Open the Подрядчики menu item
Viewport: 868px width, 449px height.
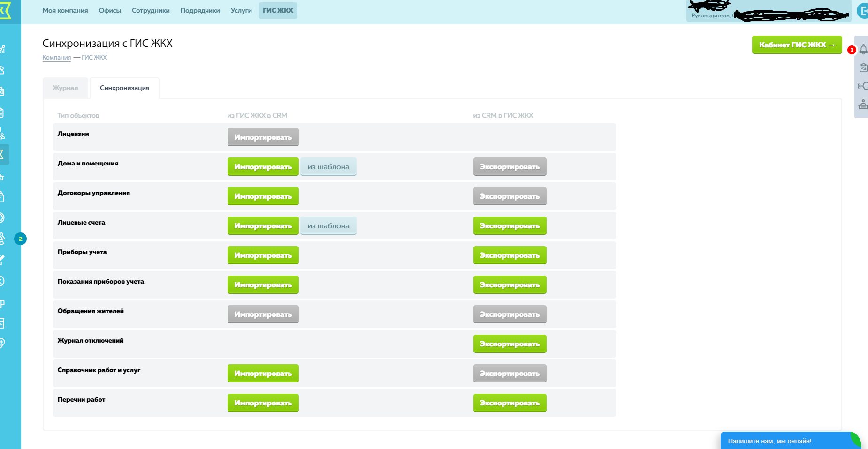(200, 10)
